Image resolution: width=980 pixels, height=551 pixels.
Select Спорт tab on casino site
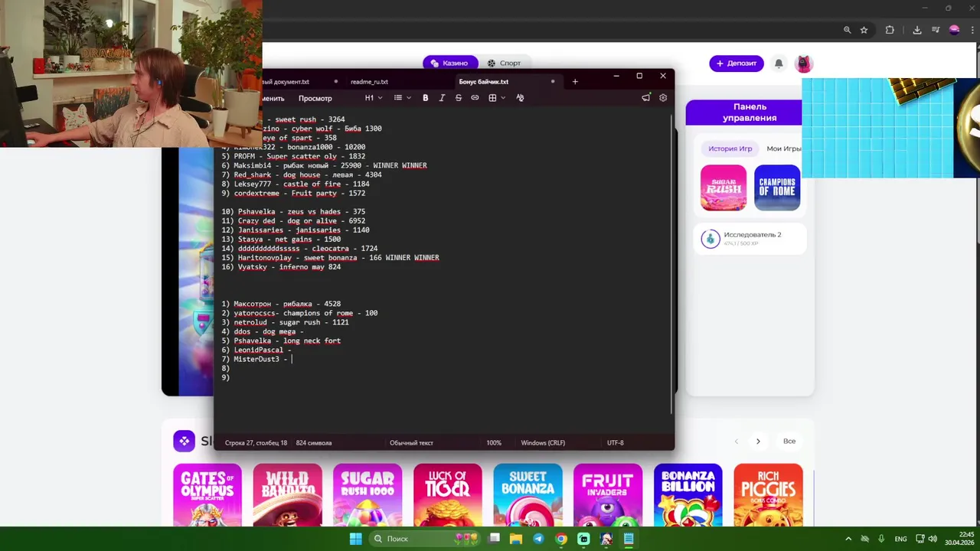tap(504, 64)
